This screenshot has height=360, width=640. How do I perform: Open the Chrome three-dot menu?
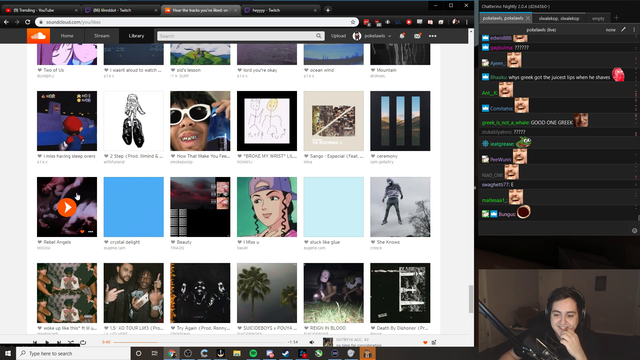467,22
